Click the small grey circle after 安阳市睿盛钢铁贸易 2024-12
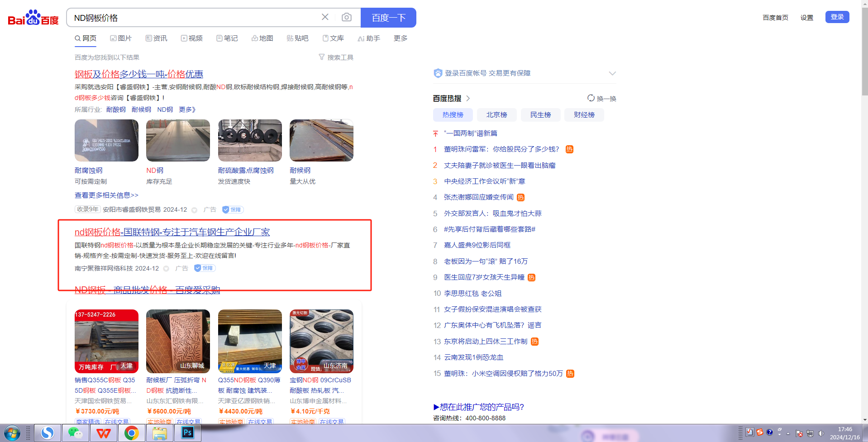 tap(194, 210)
